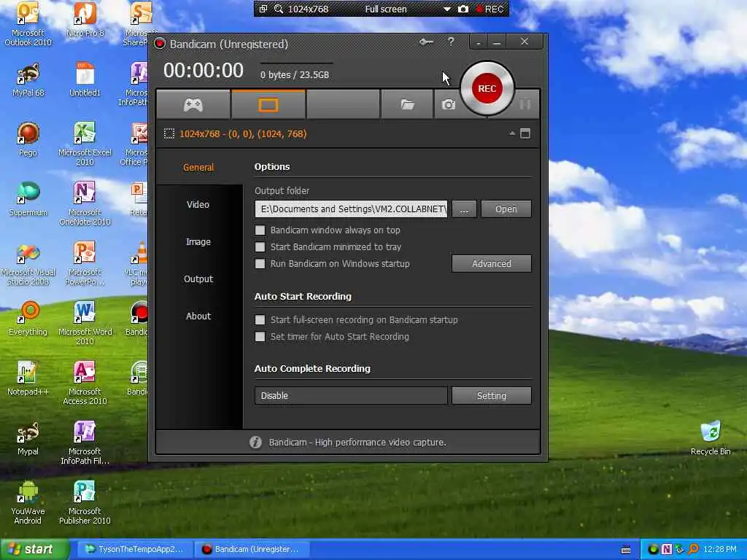Open the Advanced options button
Image resolution: width=747 pixels, height=560 pixels.
click(x=491, y=263)
